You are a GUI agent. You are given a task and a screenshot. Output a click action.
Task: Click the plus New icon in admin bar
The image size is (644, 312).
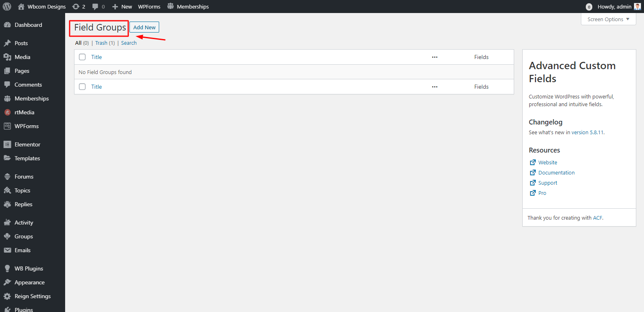tap(115, 7)
